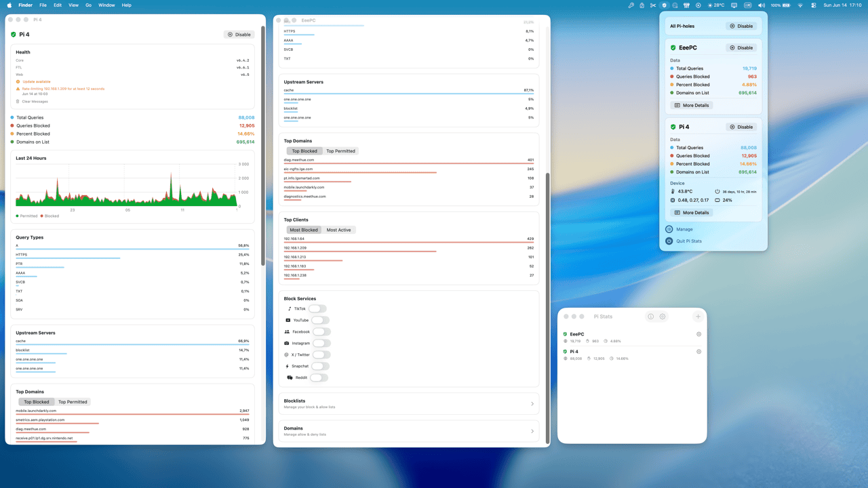
Task: Select Top Permitted tab in the EeePC window
Action: click(x=340, y=151)
